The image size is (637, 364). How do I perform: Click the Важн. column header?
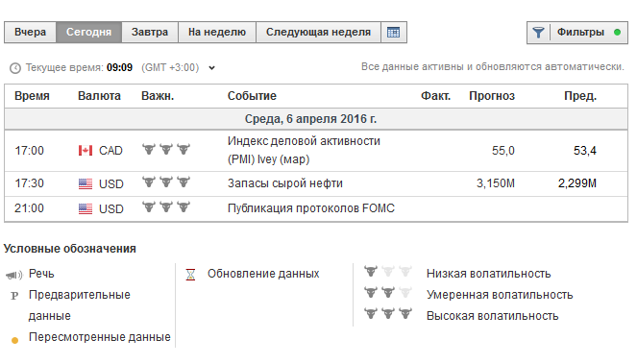pos(158,96)
